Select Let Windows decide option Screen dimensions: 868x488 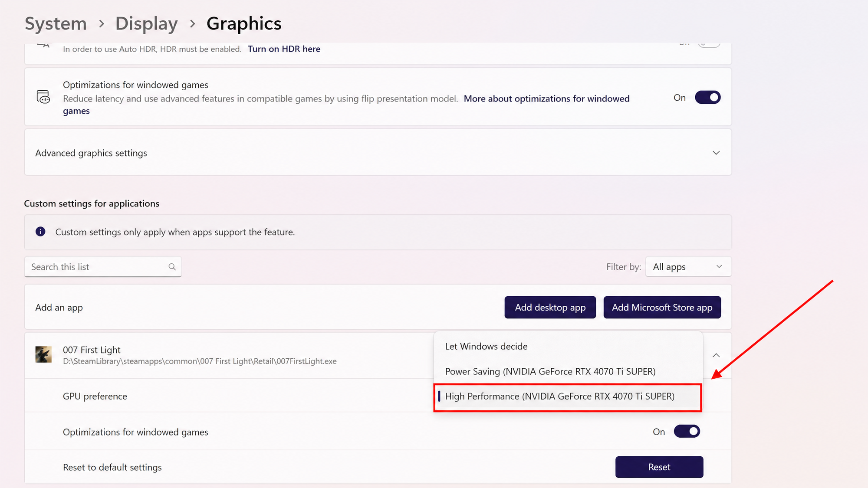(x=568, y=346)
